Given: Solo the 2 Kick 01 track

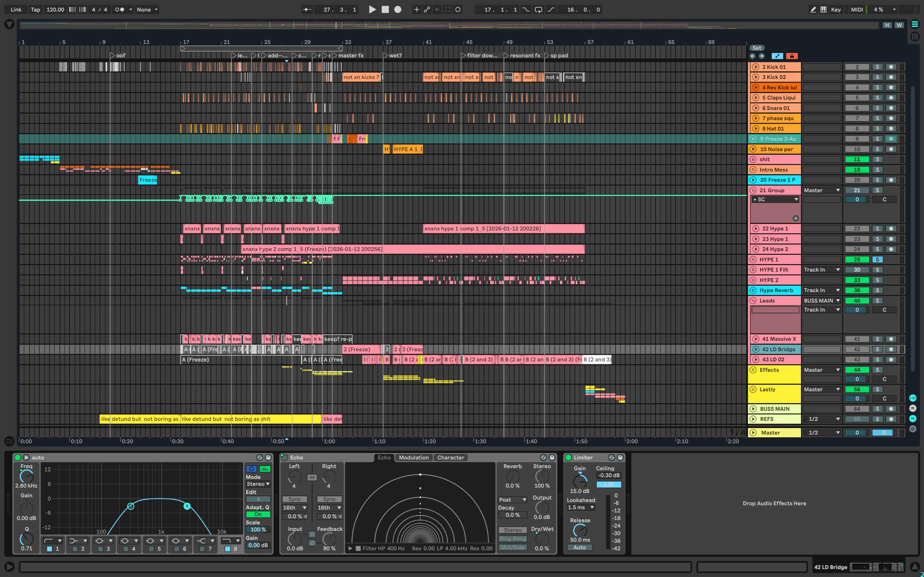Looking at the screenshot, I should coord(877,67).
